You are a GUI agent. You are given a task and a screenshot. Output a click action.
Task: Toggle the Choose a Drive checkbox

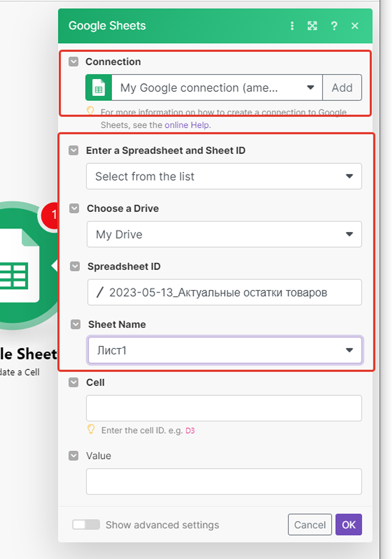(x=74, y=208)
